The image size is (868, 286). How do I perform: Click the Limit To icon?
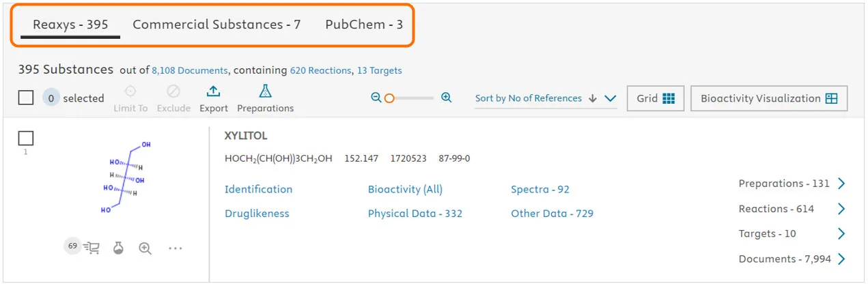[130, 92]
